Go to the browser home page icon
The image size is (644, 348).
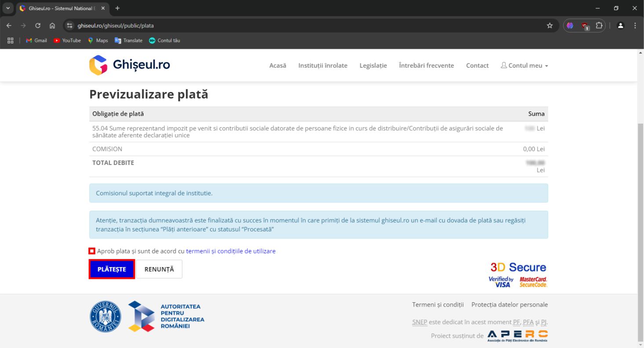click(52, 26)
